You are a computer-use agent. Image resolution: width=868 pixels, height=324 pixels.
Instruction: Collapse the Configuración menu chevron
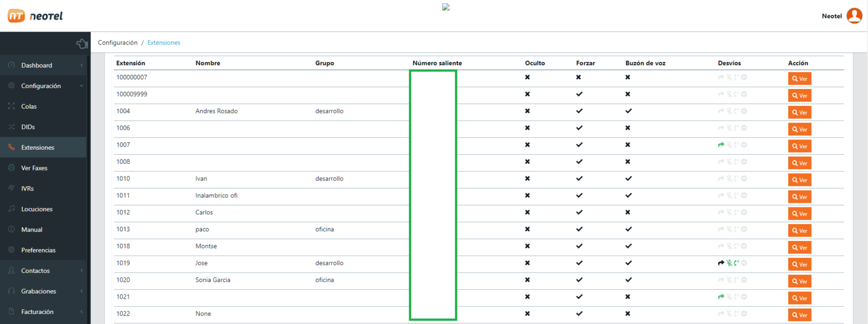81,86
